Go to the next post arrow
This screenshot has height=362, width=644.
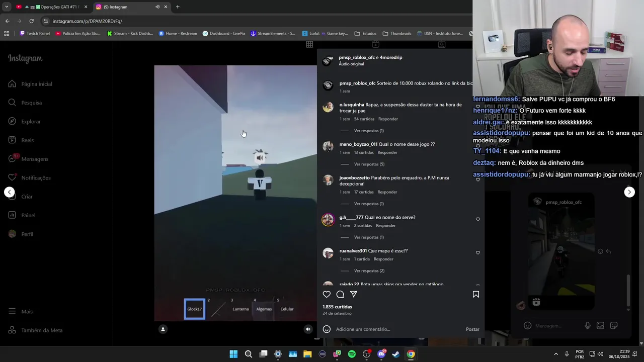[629, 192]
